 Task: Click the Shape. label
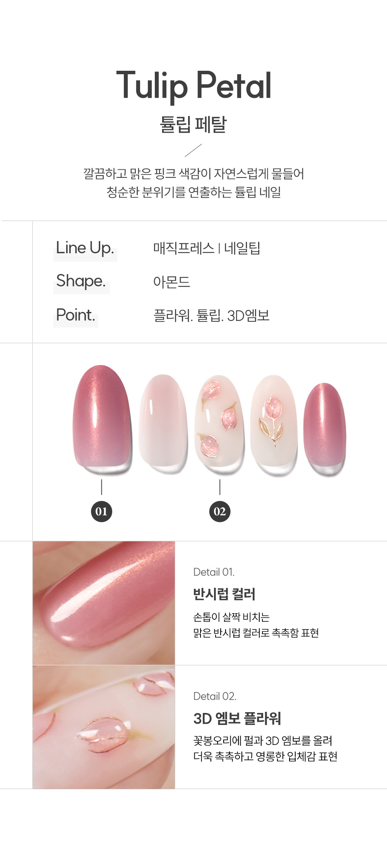click(x=81, y=281)
